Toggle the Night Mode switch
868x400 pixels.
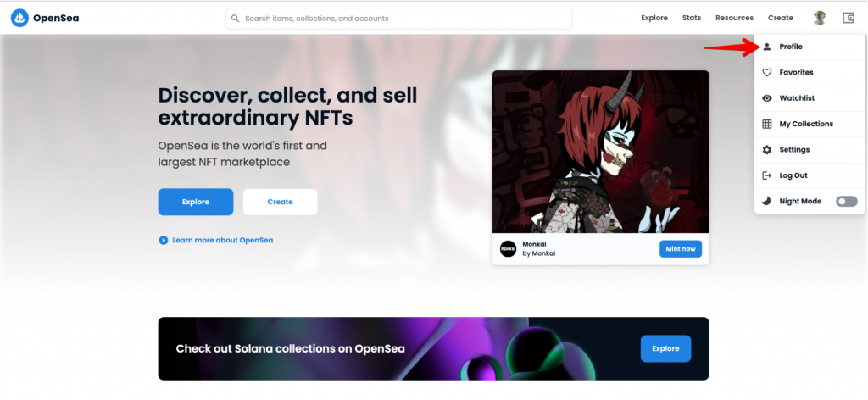pos(847,202)
